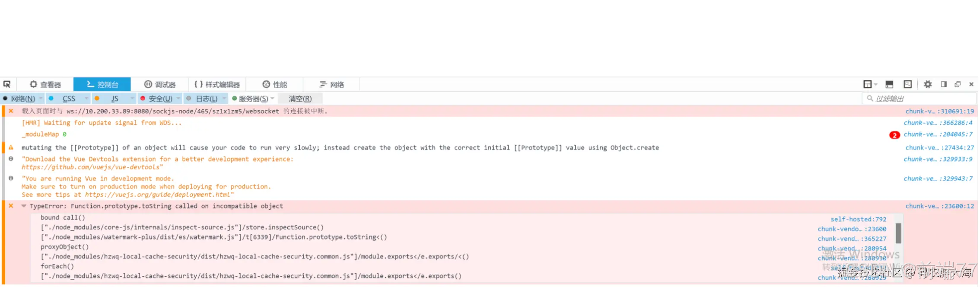Close the developer tools panel
The width and height of the screenshot is (980, 287).
971,84
